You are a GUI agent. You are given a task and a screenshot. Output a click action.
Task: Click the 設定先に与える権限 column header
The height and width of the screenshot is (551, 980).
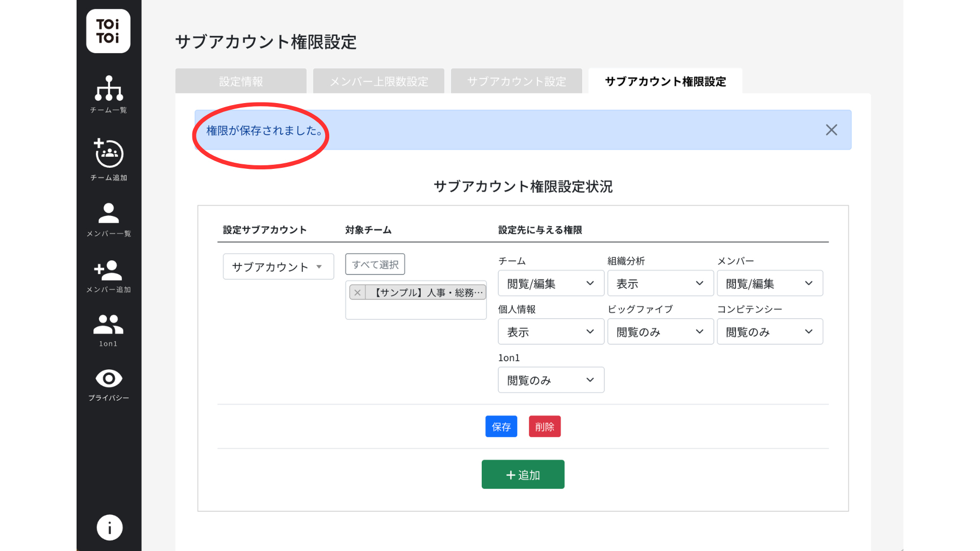(x=540, y=230)
